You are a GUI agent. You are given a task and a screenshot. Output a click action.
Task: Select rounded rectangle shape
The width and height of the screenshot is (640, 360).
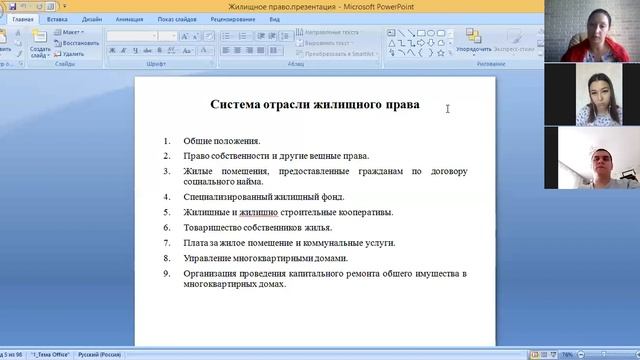(441, 33)
